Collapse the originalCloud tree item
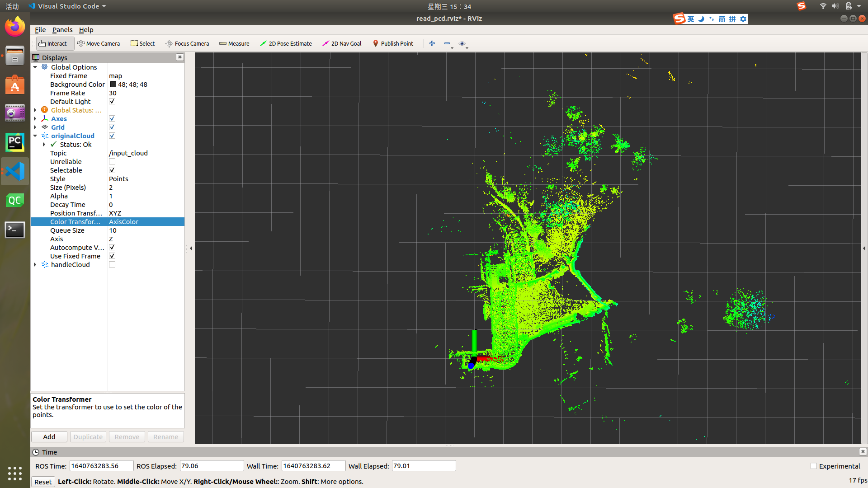The image size is (868, 488). [35, 136]
